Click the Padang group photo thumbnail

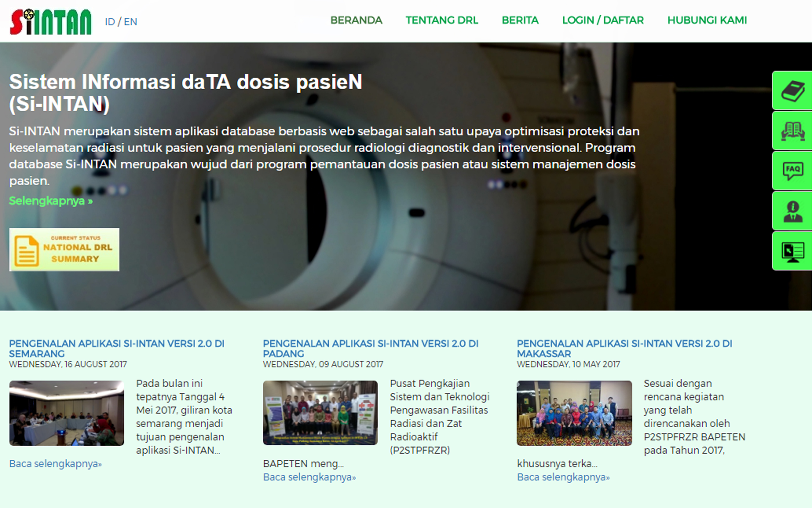coord(321,413)
